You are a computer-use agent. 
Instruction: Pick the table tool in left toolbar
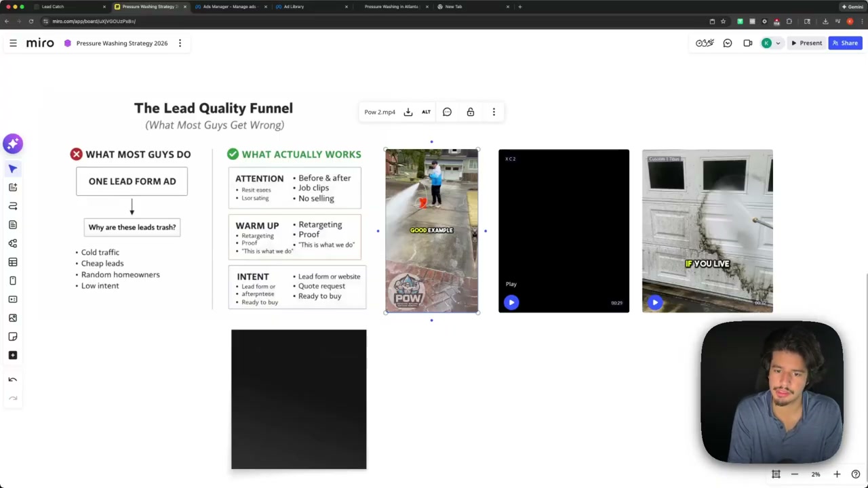(13, 262)
